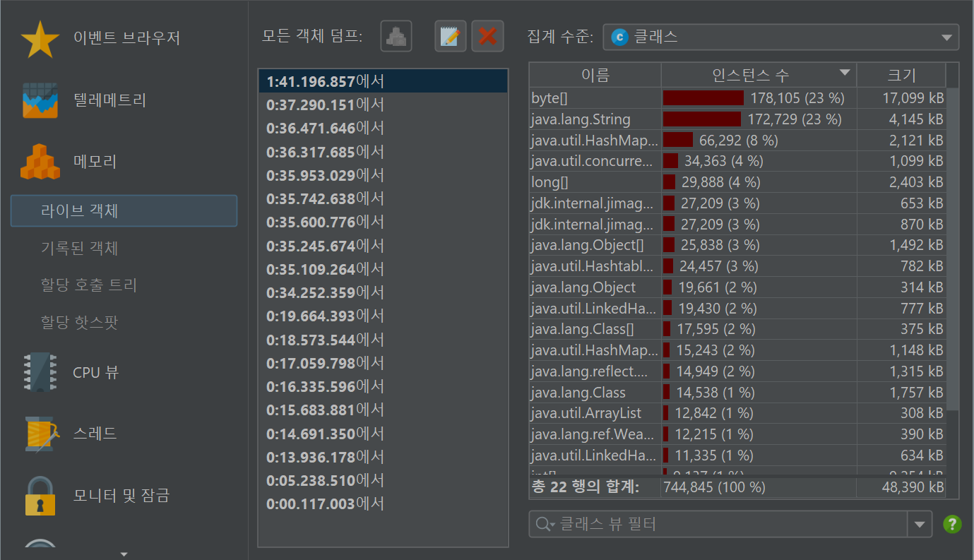Click the 66,292 (8 %) instance count cell

click(x=759, y=141)
